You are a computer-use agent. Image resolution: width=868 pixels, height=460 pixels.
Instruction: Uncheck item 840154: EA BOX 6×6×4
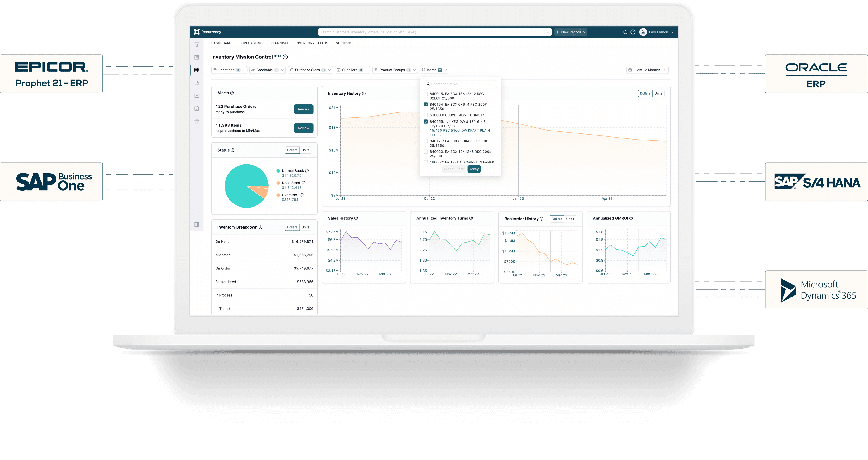[426, 104]
